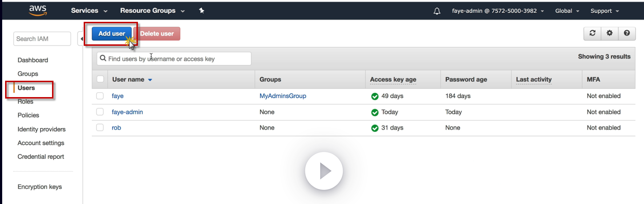Sort by User name column arrow
This screenshot has width=644, height=204.
150,80
